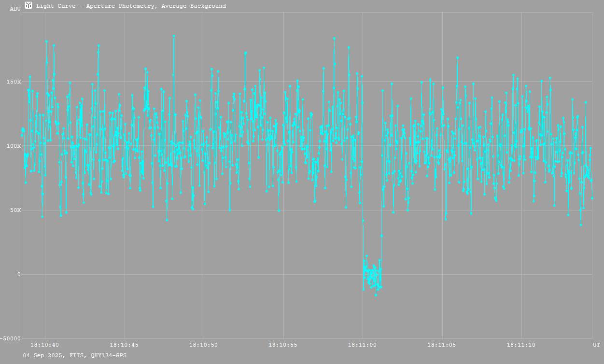Select the 18:10:50 time axis label
This screenshot has width=604, height=364.
(204, 345)
